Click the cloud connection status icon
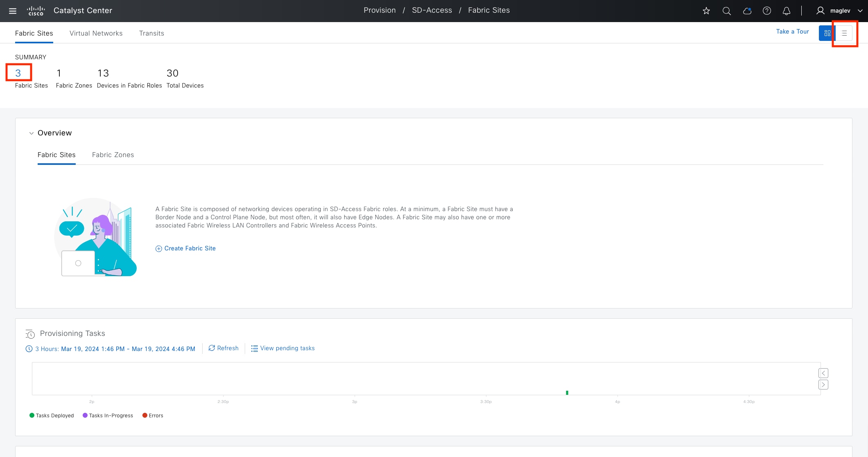This screenshot has width=868, height=457. click(747, 11)
